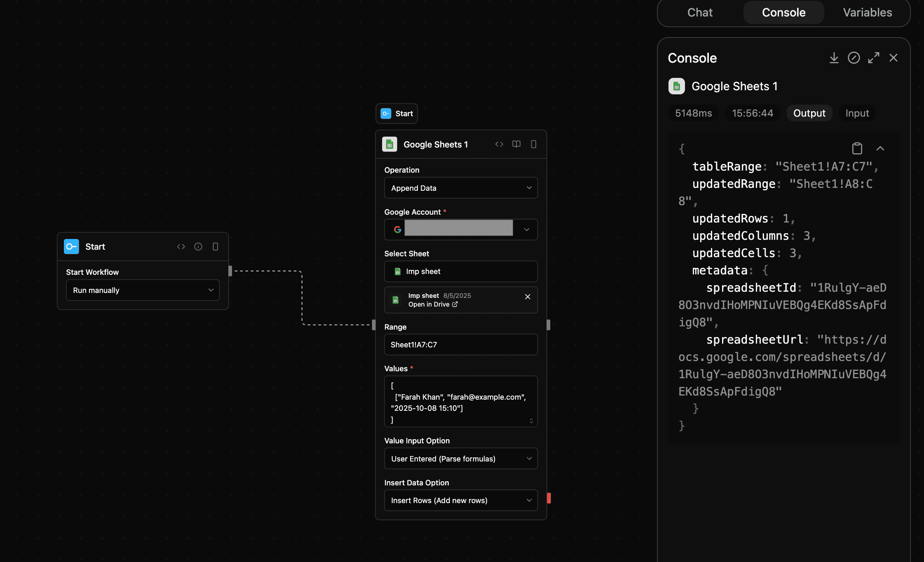The image size is (924, 562).
Task: Click the Google Sheets icon in the console header
Action: pos(676,86)
